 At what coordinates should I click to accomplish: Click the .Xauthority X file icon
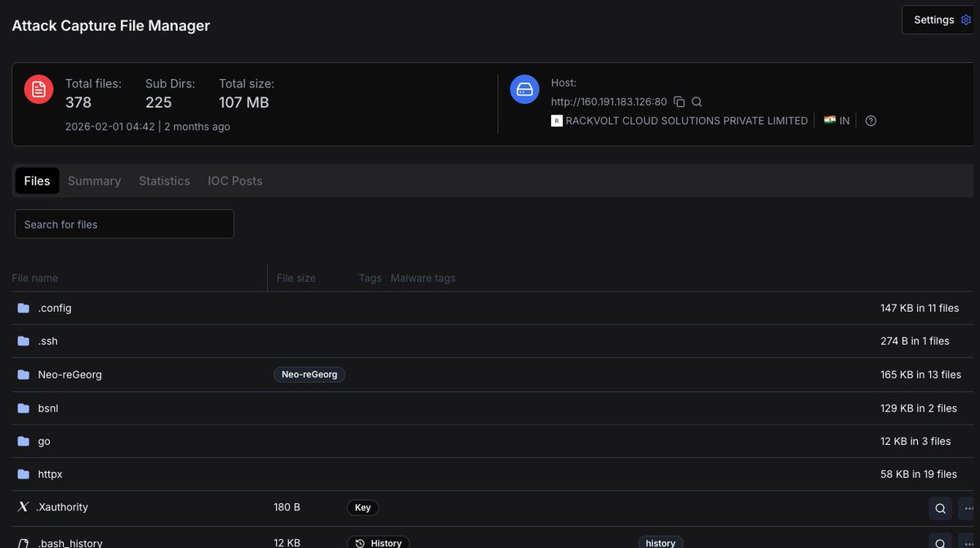[x=23, y=507]
